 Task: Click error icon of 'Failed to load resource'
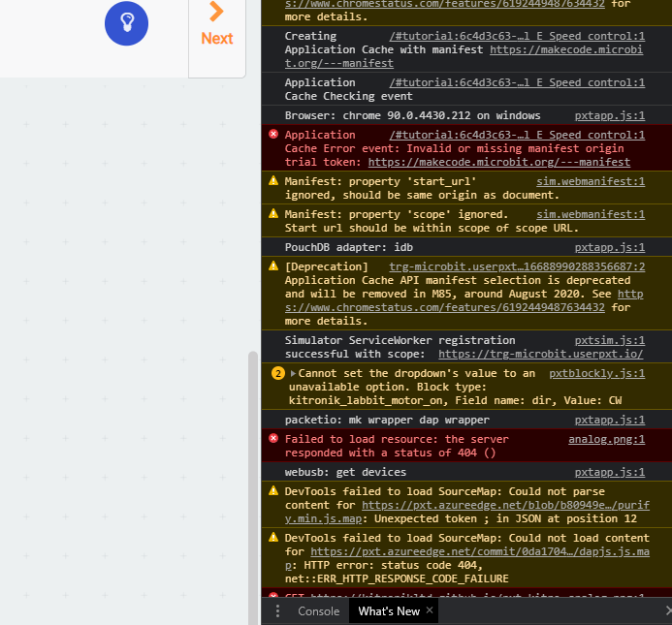273,438
